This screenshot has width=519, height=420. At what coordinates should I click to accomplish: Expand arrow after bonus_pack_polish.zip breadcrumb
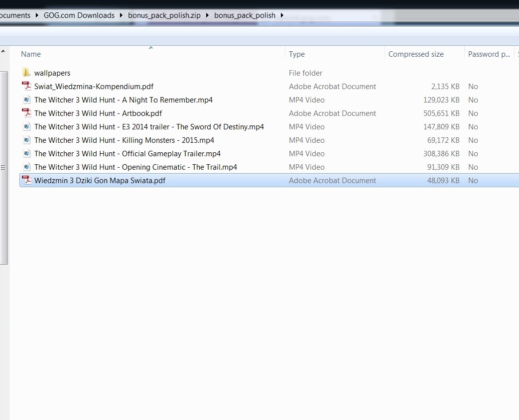(x=207, y=15)
